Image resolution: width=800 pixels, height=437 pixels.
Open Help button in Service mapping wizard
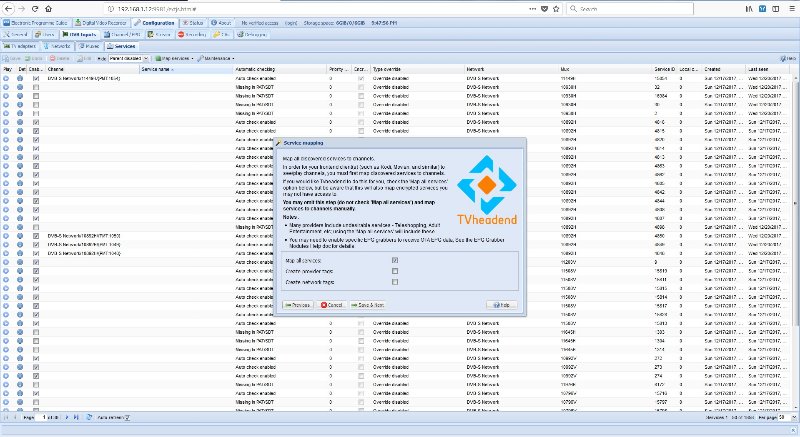[502, 305]
